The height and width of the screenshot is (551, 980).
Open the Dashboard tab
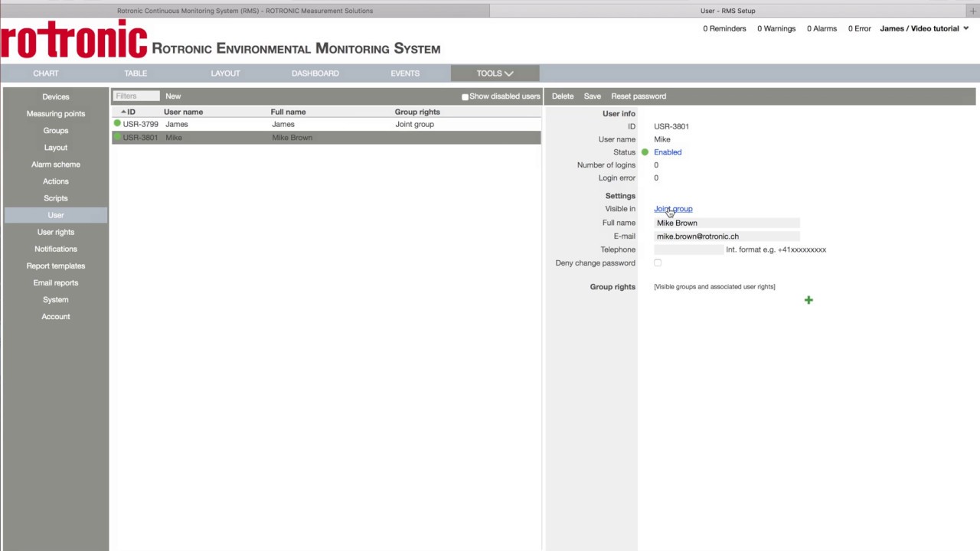[315, 73]
